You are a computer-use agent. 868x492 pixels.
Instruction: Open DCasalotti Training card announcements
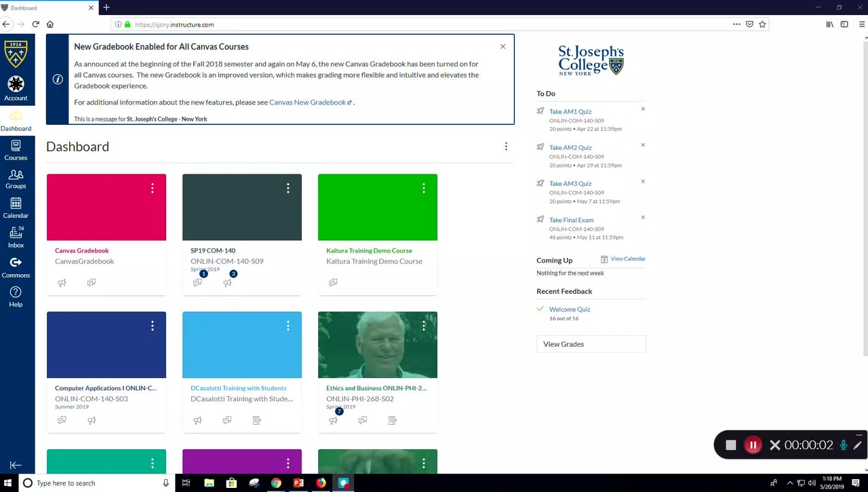(x=197, y=421)
